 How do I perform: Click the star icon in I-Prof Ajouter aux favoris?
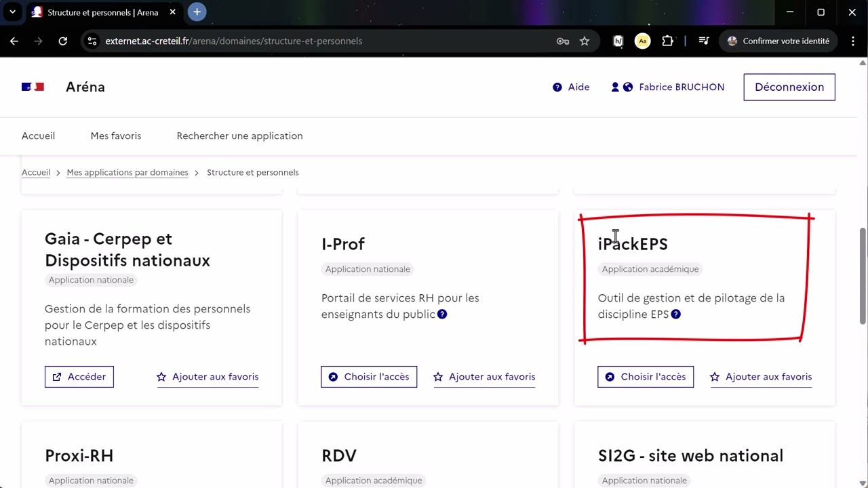[438, 377]
